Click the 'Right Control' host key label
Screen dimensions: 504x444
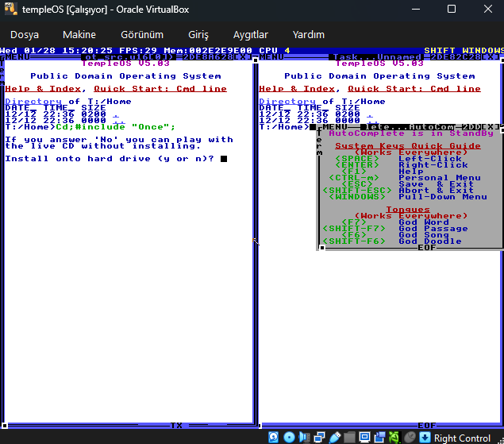pyautogui.click(x=462, y=438)
